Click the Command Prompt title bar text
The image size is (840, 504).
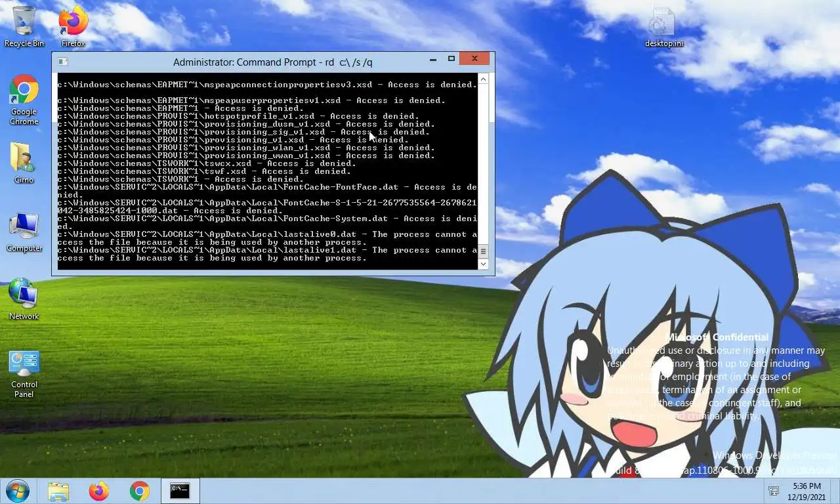[272, 62]
